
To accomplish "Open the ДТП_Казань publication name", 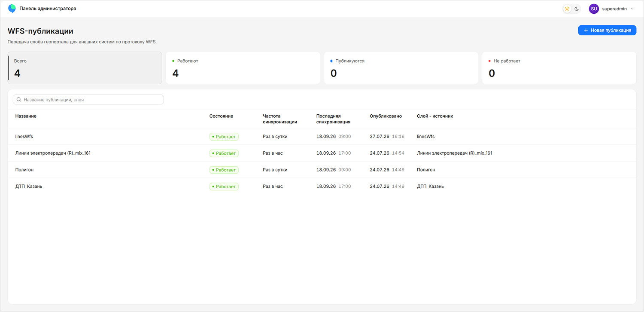I will point(29,187).
